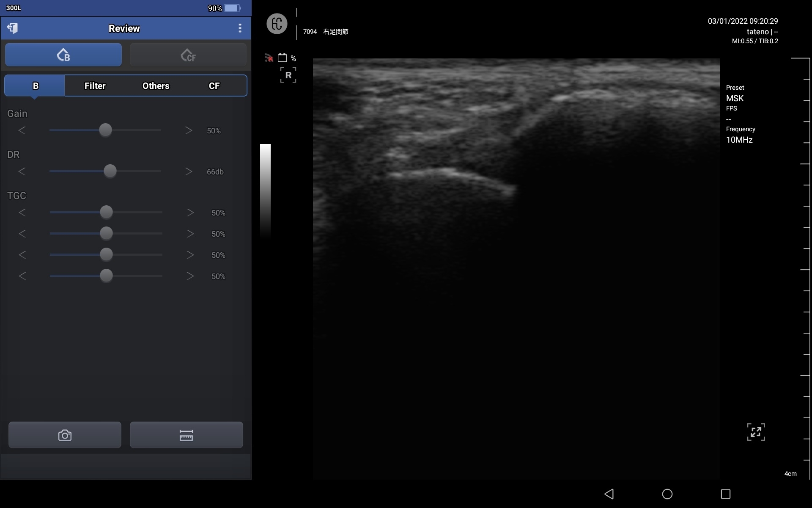Tap the Android back button
812x508 pixels.
609,494
